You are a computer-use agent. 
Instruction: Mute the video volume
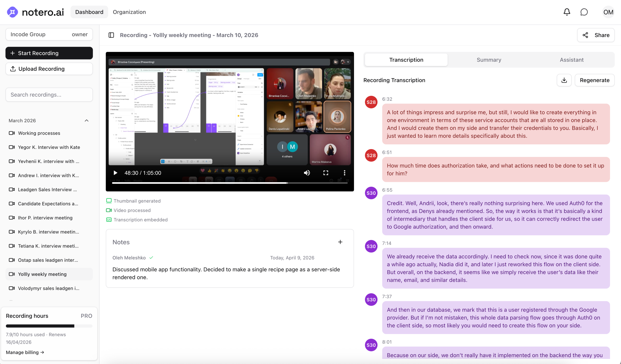coord(307,173)
